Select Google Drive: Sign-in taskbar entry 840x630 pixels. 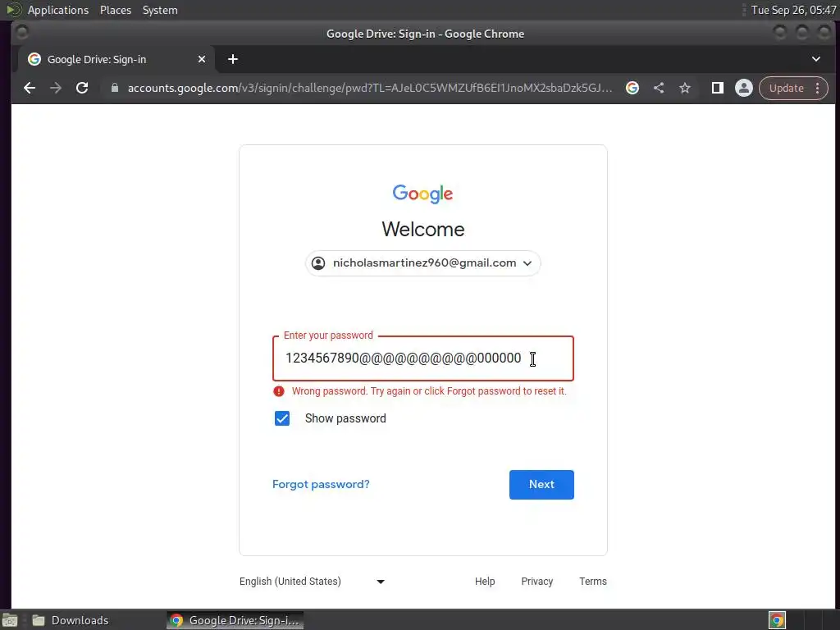(x=235, y=620)
